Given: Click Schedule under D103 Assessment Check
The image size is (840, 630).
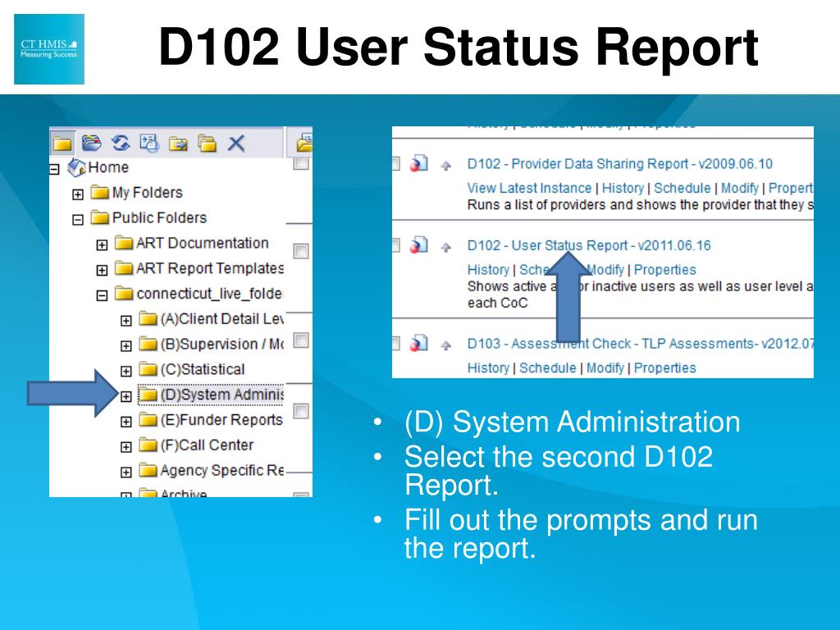Looking at the screenshot, I should point(547,368).
